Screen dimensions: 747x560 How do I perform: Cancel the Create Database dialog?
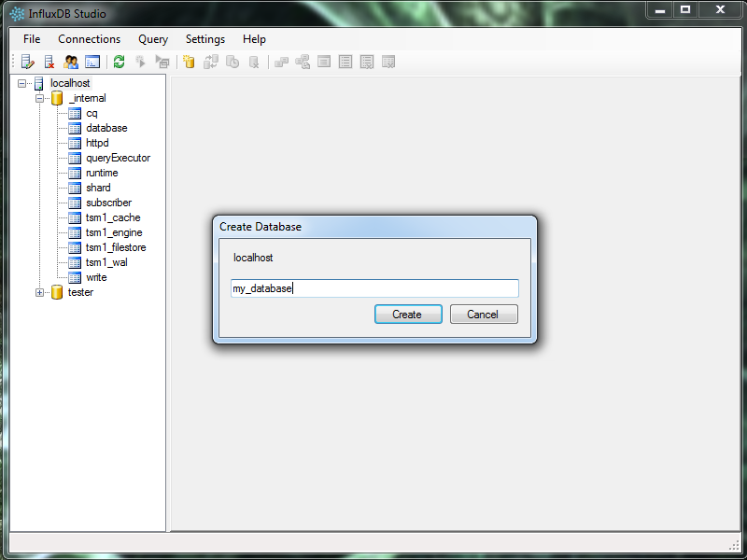coord(484,315)
